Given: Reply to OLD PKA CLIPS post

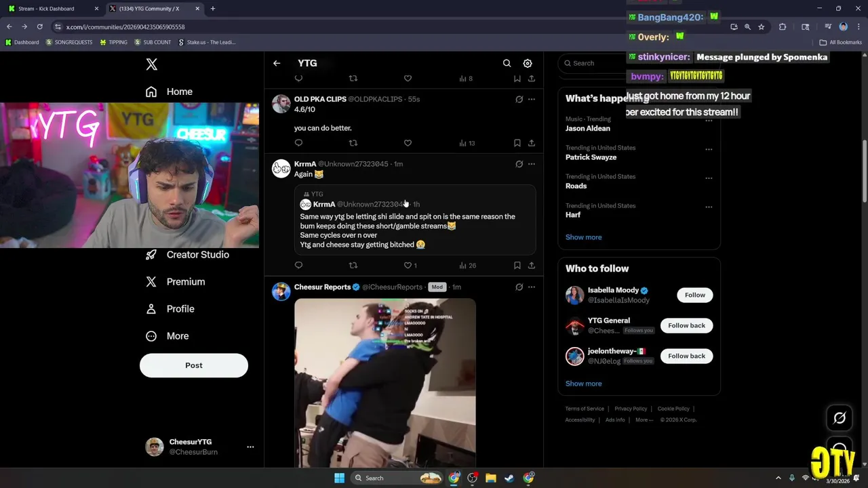Looking at the screenshot, I should click(298, 143).
